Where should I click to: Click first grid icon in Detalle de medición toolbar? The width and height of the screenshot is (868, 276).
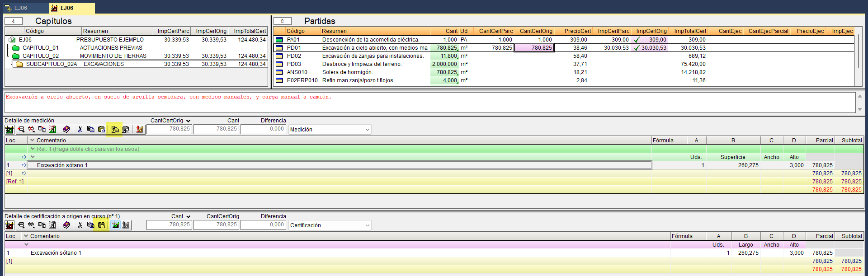9,130
